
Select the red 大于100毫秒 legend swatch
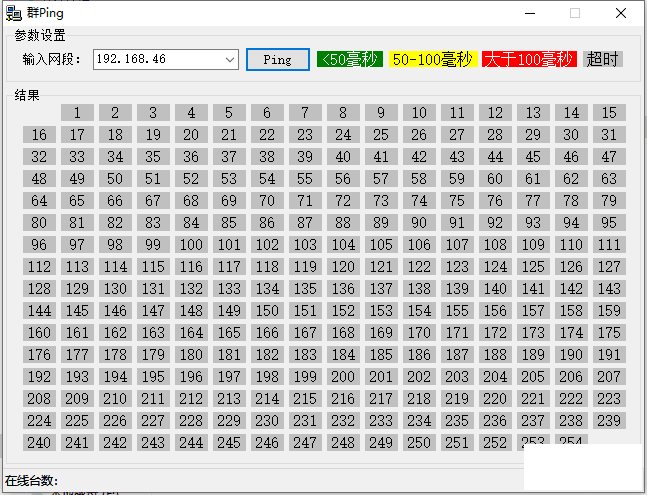[x=529, y=59]
